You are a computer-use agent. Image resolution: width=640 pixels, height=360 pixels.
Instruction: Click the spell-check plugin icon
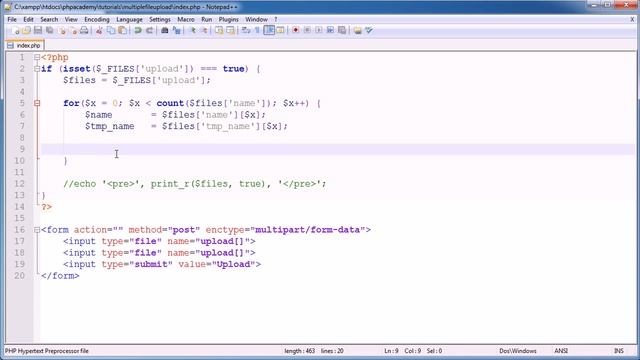tap(369, 30)
